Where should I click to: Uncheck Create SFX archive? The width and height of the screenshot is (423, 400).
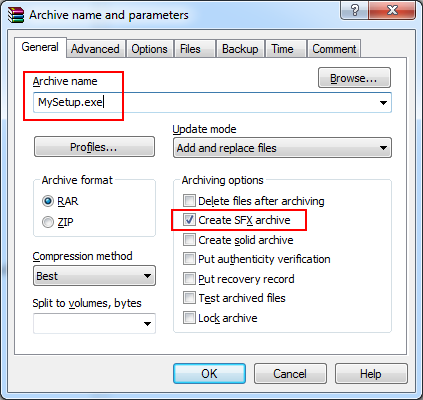click(189, 220)
